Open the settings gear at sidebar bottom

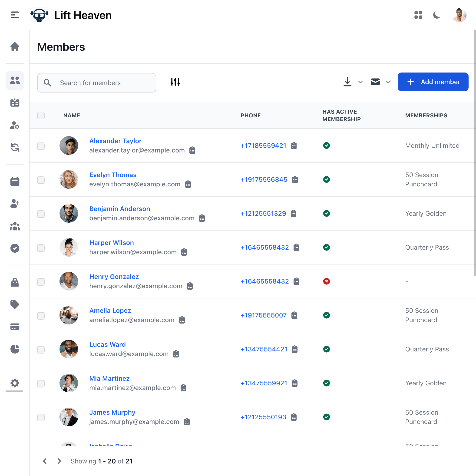coord(15,383)
